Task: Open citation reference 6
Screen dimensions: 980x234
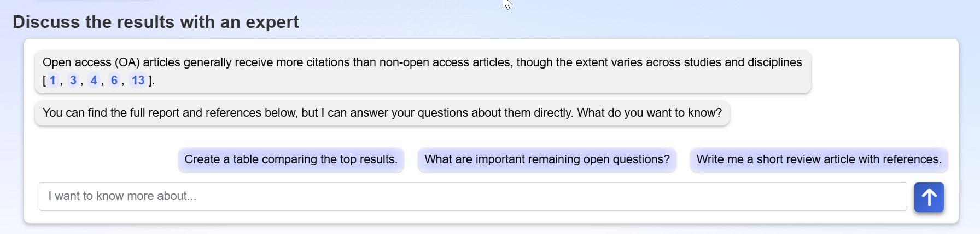Action: pos(114,81)
